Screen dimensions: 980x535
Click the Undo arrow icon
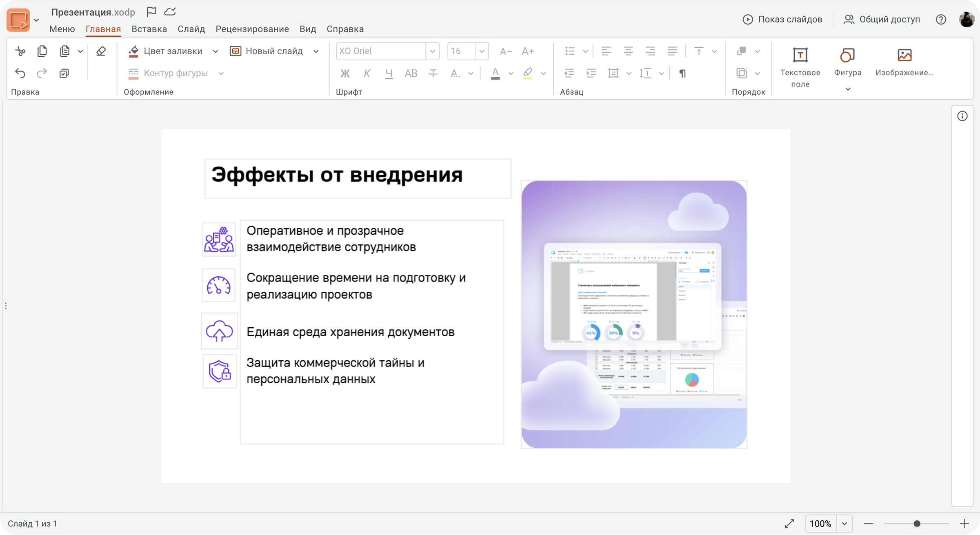(20, 73)
